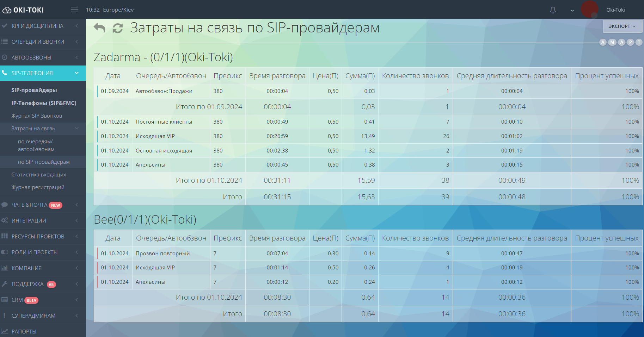
Task: Expand chevron next to АВТООБЗВОНЫ
Action: pos(77,57)
